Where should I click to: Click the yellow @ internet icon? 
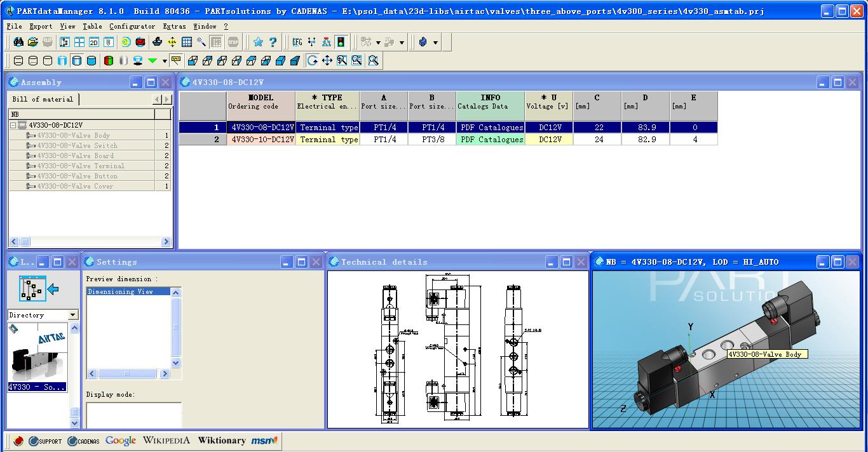126,42
